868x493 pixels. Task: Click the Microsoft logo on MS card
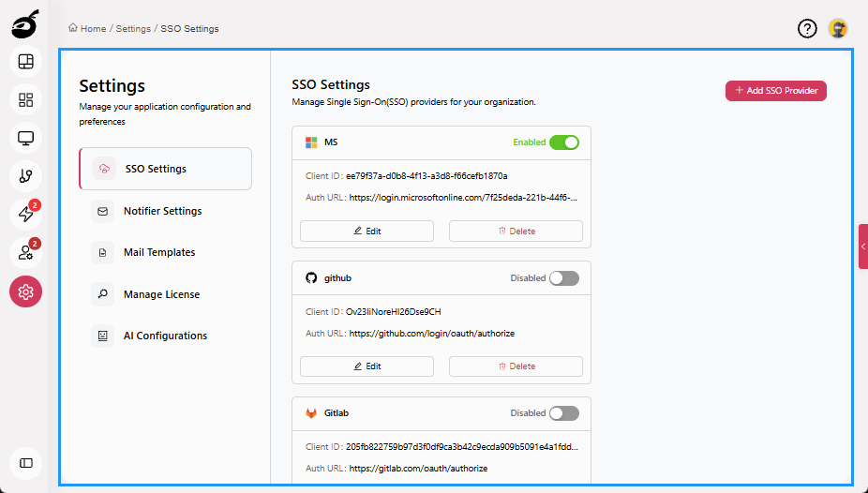pyautogui.click(x=311, y=142)
